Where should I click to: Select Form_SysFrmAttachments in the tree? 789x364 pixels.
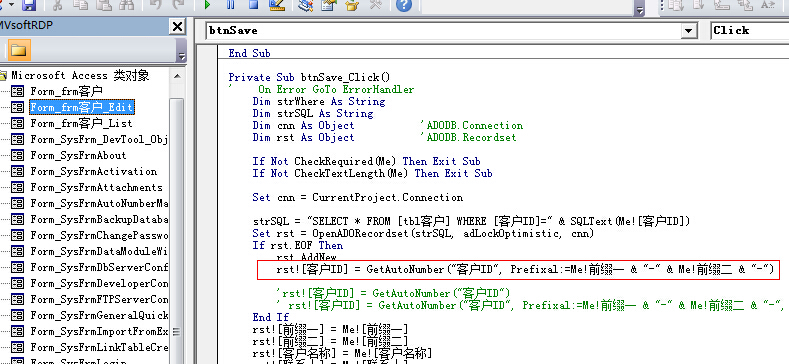click(97, 187)
